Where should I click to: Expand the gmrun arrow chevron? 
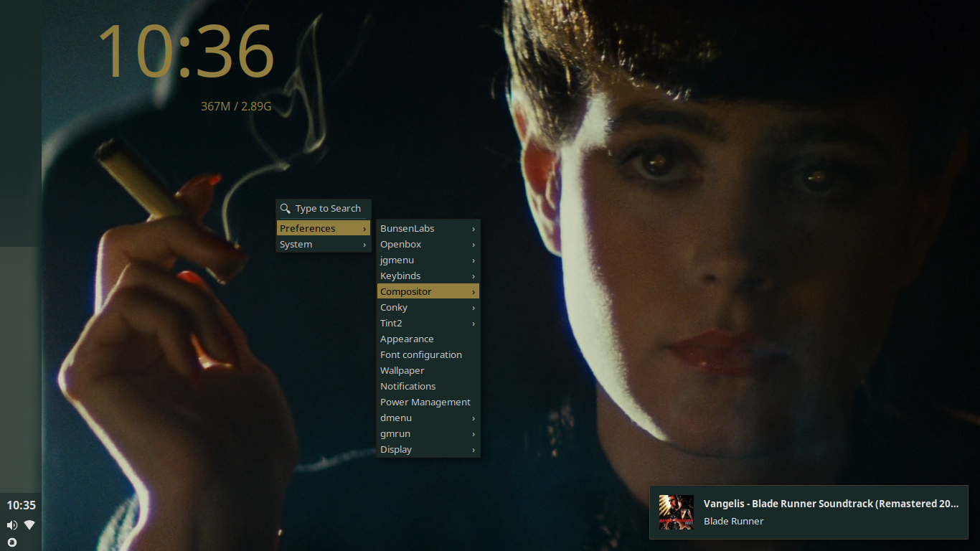473,434
